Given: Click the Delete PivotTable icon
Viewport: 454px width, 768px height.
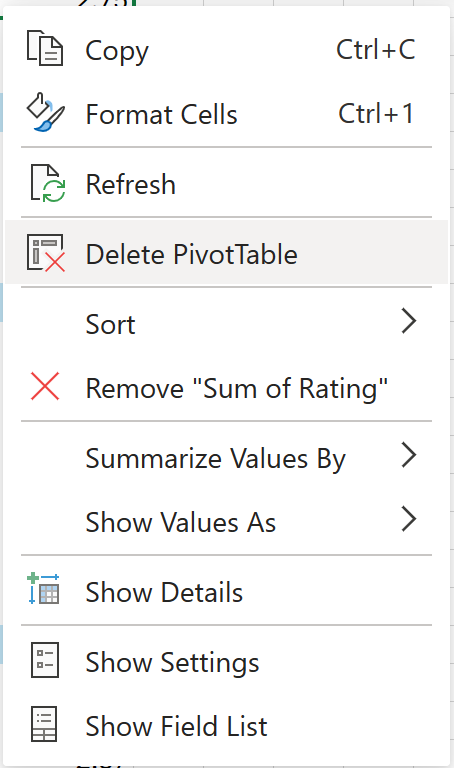Looking at the screenshot, I should click(46, 253).
